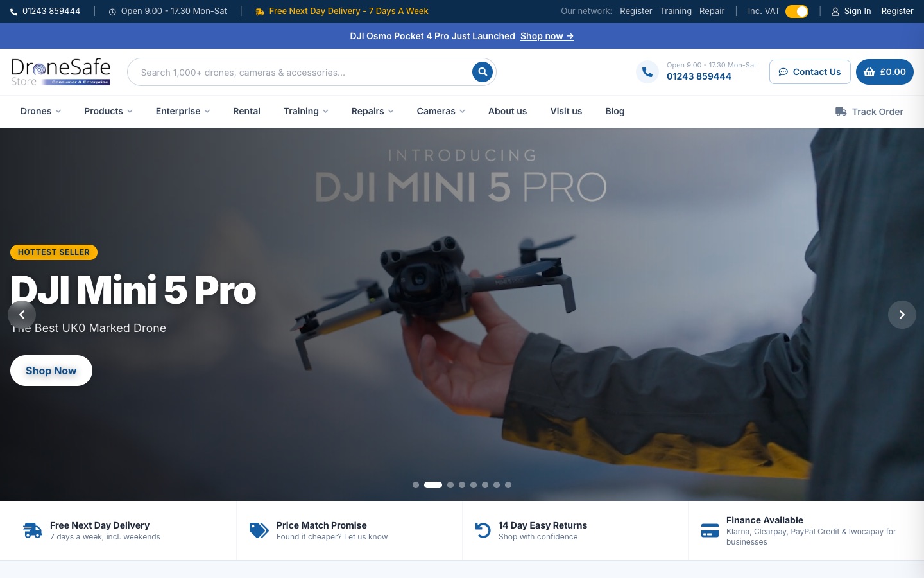Click the phone icon in the top bar

coord(14,12)
